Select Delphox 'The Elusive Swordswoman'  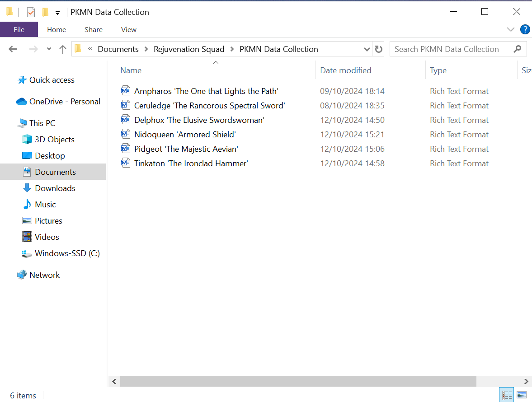click(199, 120)
